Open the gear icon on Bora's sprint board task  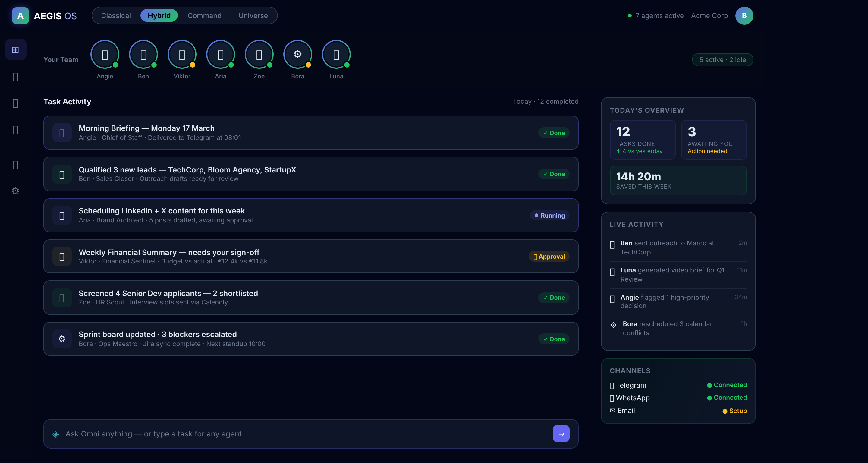[x=62, y=339]
